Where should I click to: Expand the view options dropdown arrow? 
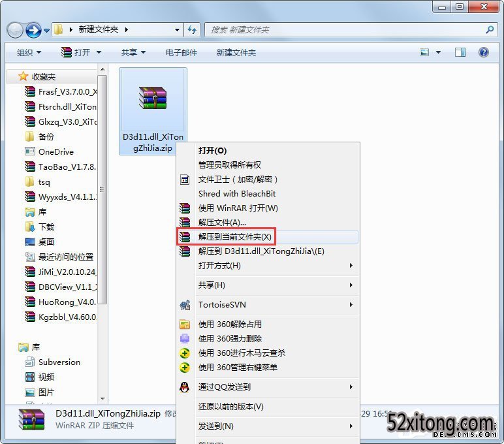coord(438,52)
